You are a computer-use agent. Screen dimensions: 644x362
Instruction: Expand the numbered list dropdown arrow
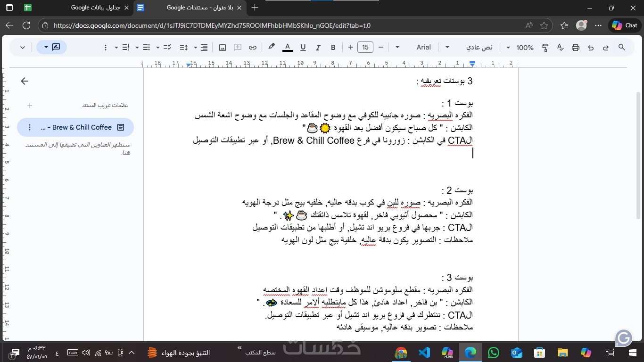[116, 47]
